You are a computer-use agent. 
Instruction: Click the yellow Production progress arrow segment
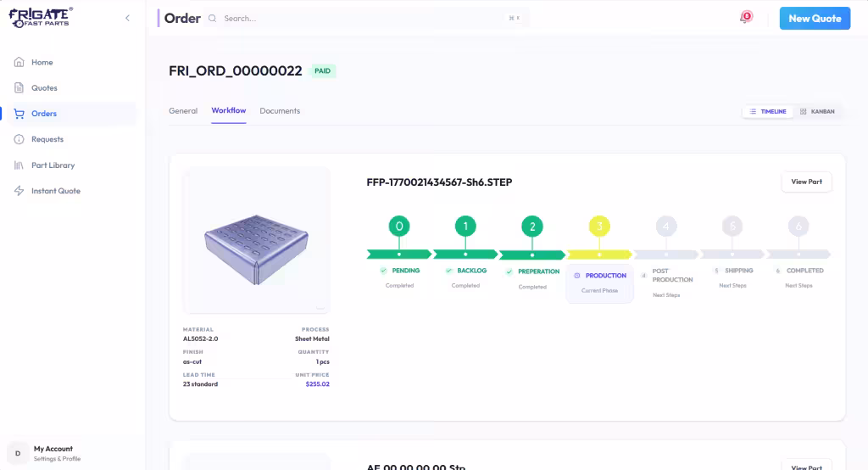599,255
